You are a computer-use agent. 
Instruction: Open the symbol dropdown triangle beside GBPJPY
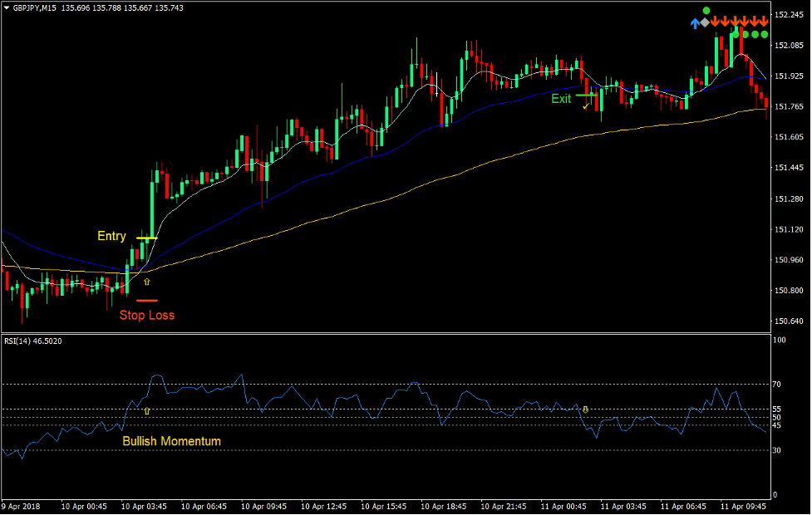(8, 6)
